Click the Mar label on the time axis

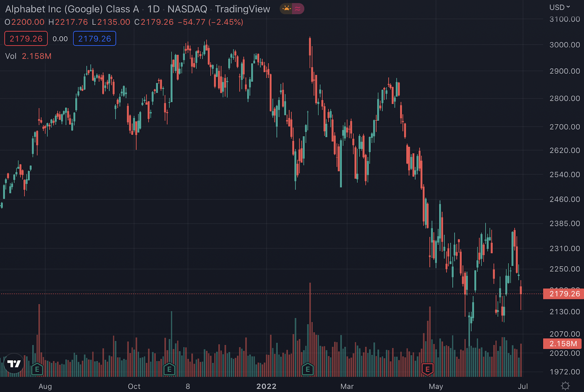(347, 386)
